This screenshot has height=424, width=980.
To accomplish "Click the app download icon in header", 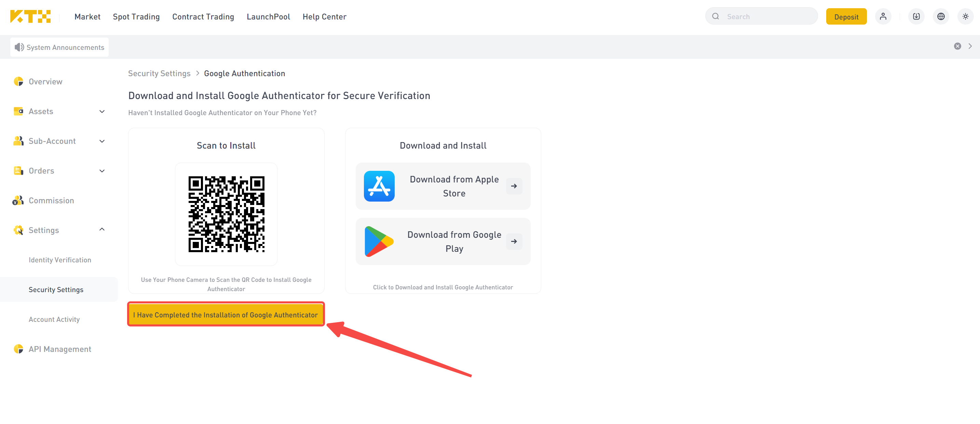I will 916,16.
